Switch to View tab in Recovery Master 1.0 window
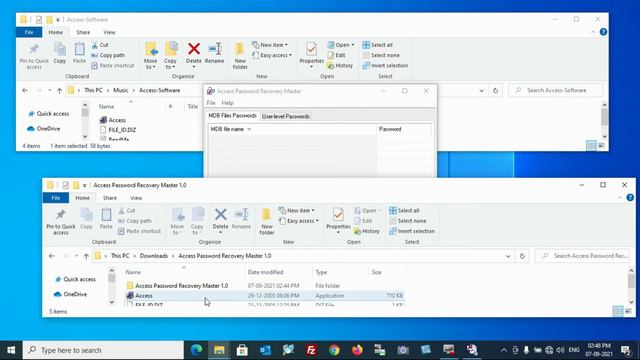Screen dimensions: 640x360 136,198
